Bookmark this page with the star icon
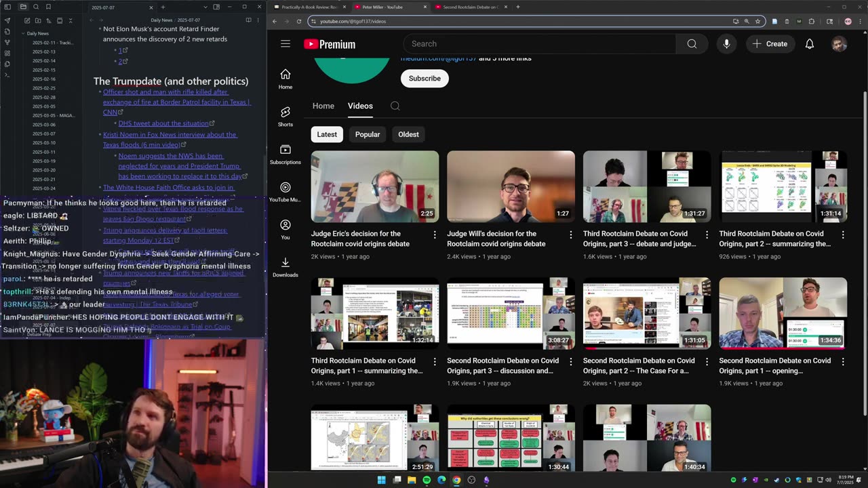The image size is (868, 488). [x=757, y=21]
